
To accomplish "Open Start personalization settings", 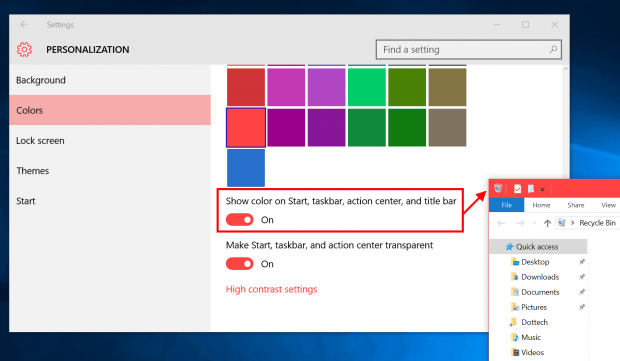I will click(110, 201).
